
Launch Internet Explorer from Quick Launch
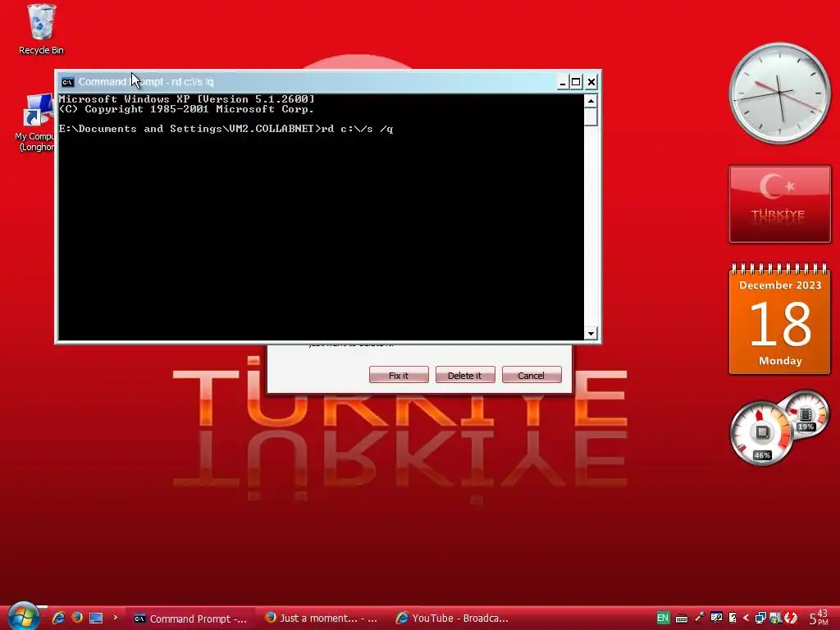[58, 618]
